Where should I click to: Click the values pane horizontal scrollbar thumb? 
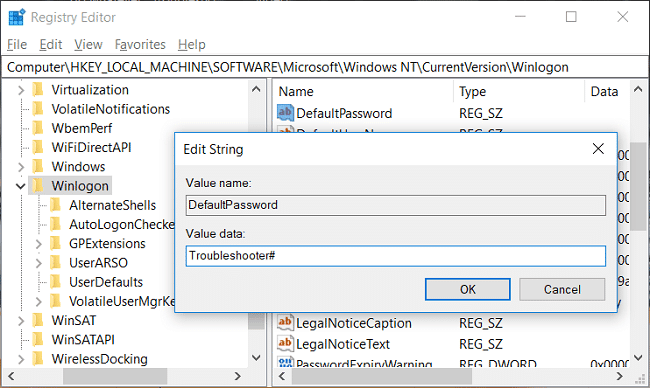click(x=382, y=376)
